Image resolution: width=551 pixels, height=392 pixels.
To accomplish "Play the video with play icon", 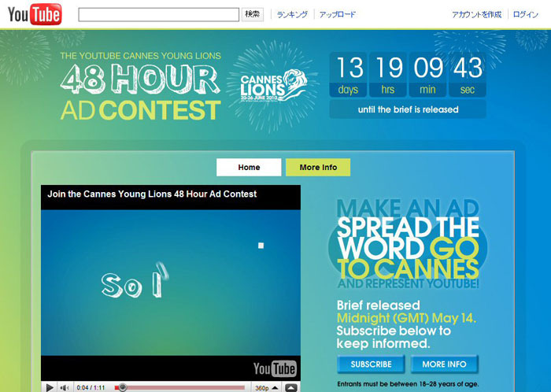I will click(50, 387).
